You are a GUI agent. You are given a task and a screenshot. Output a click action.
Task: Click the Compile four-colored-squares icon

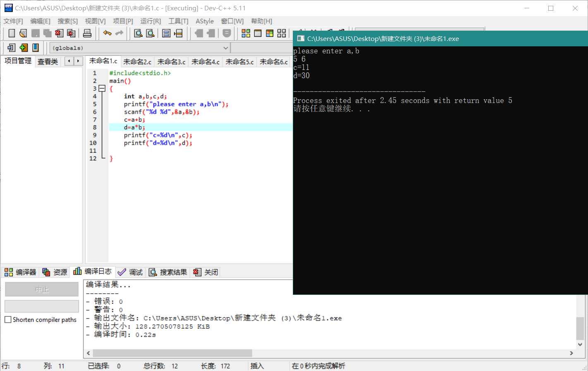246,33
